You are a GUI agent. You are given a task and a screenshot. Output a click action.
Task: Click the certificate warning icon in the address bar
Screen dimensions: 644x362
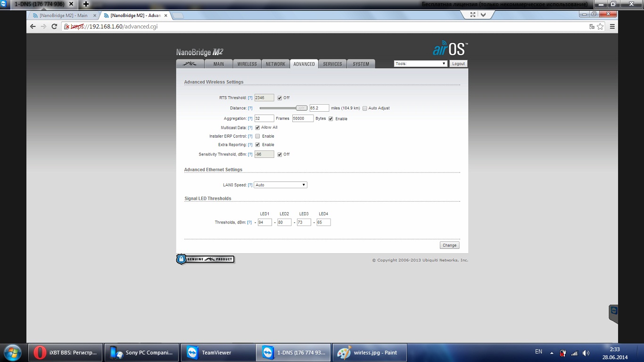coord(67,26)
